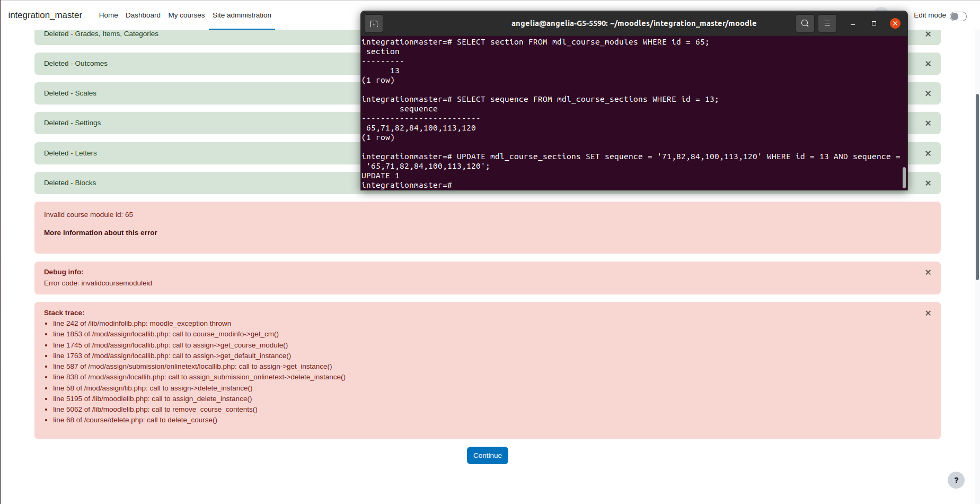The image size is (980, 504).
Task: Click 'Error code: invalidcoursemoduleid' text
Action: pos(98,283)
